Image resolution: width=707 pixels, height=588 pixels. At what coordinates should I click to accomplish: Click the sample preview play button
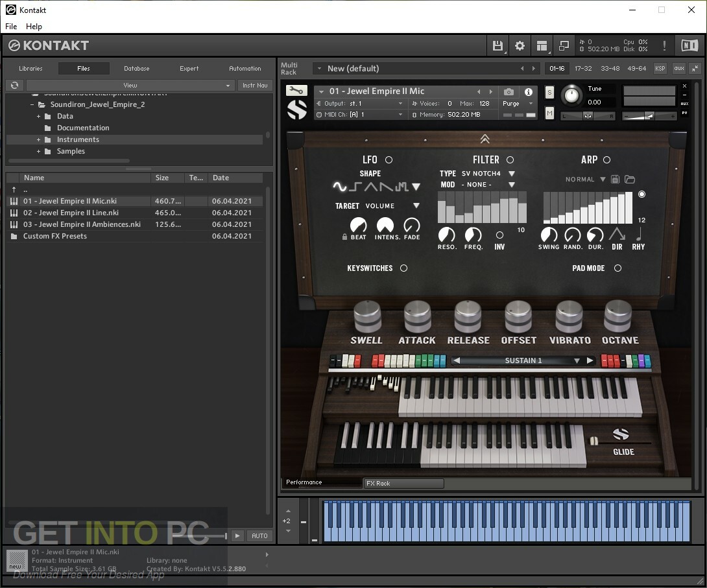pyautogui.click(x=237, y=535)
